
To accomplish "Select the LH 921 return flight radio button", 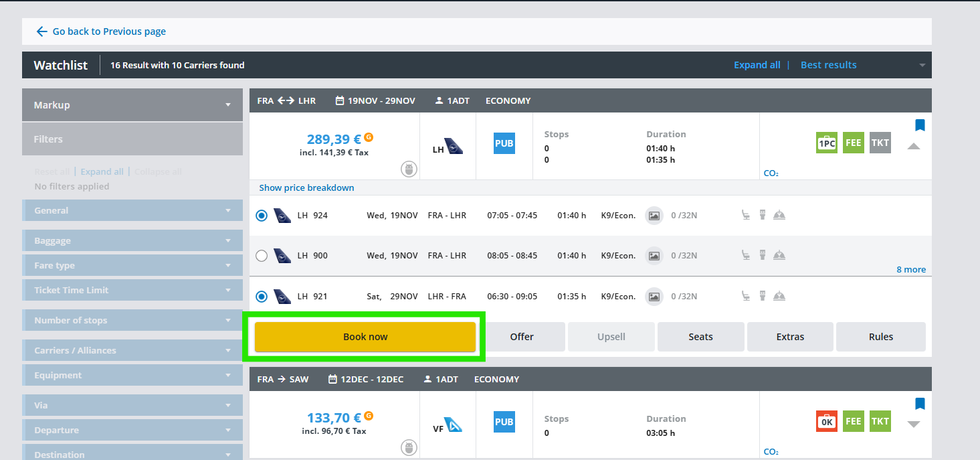I will [x=262, y=296].
